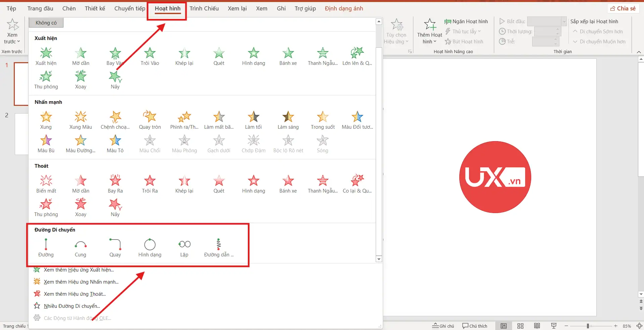Open the Bắt đầu combo box

pyautogui.click(x=547, y=22)
